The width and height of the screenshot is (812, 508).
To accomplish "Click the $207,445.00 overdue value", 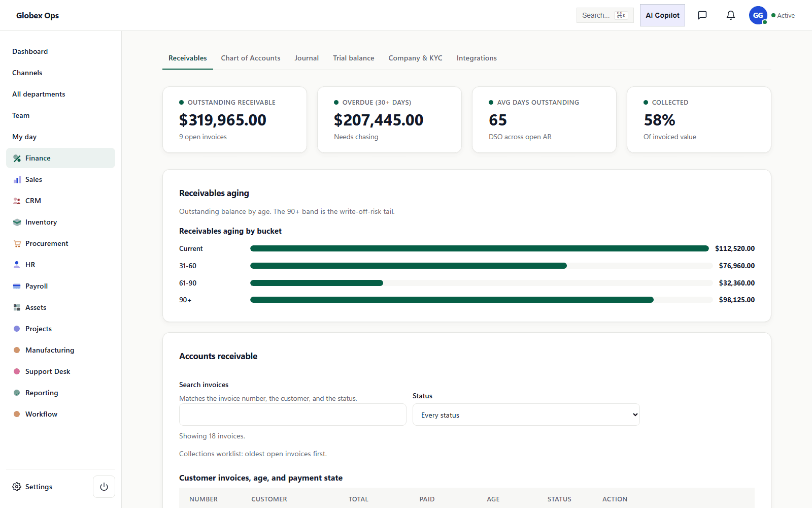I will tap(379, 120).
